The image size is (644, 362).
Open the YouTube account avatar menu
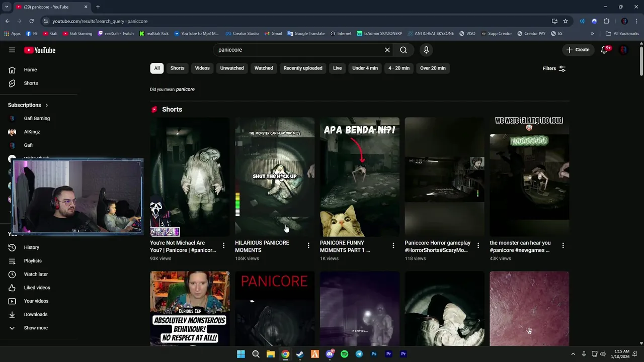pyautogui.click(x=624, y=50)
